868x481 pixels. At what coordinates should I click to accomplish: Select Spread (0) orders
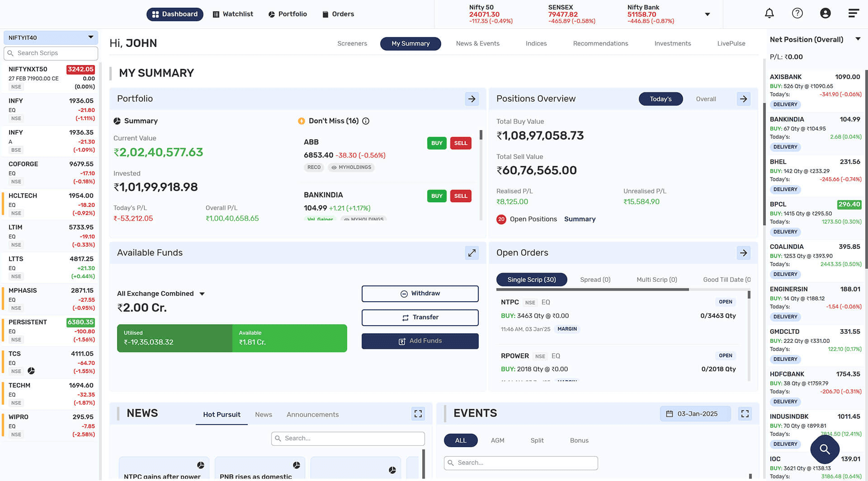point(595,280)
